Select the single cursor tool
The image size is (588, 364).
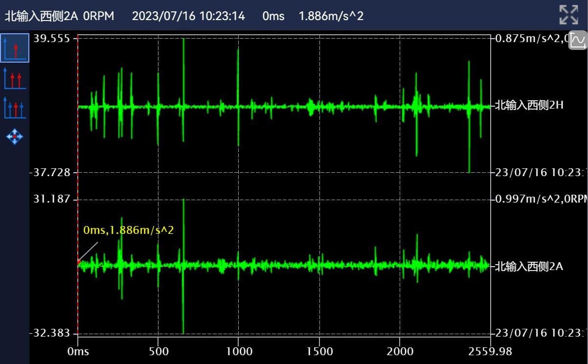click(x=14, y=48)
